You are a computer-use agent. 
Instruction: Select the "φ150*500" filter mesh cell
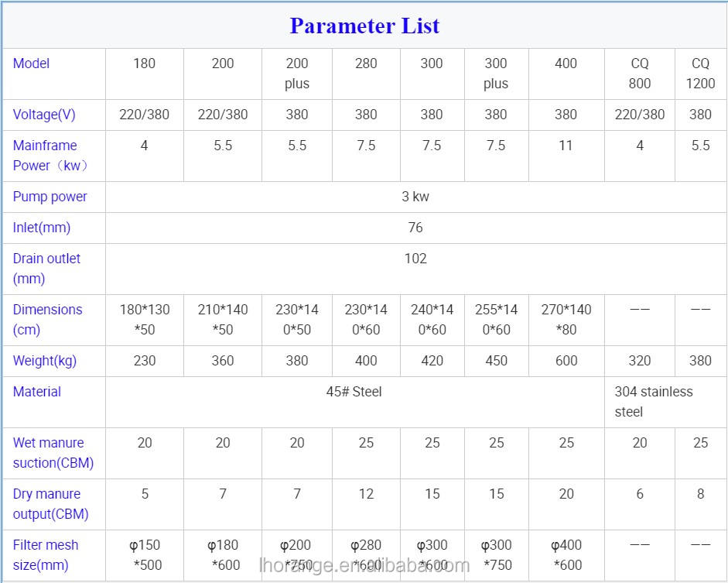coord(145,555)
